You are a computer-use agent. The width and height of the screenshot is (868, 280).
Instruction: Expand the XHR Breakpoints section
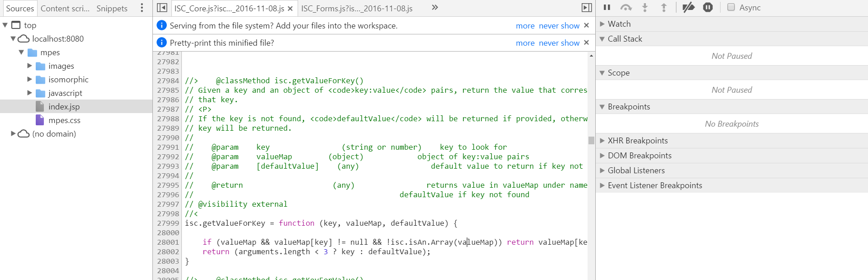coord(602,141)
